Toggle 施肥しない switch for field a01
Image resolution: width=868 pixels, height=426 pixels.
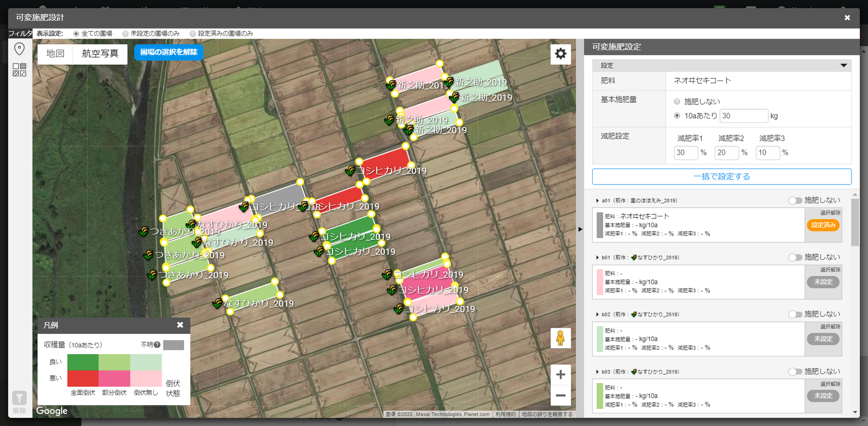pyautogui.click(x=795, y=200)
